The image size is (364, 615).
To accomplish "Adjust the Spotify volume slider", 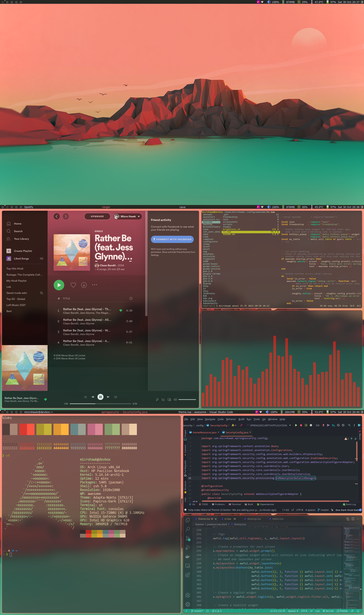I will 187,400.
